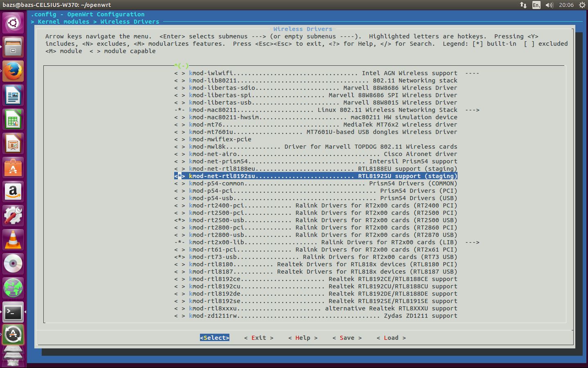588x368 pixels.
Task: Select the kmod-mwl8k entry
Action: 316,147
